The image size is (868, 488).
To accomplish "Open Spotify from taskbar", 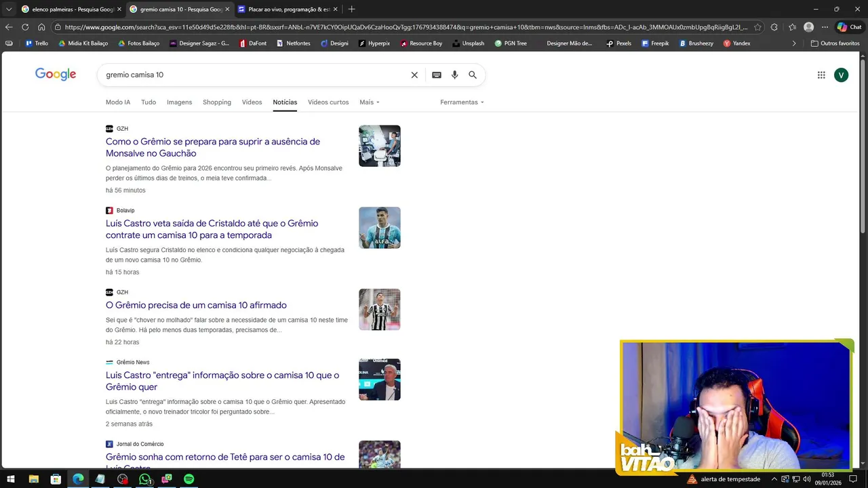I will point(189,479).
